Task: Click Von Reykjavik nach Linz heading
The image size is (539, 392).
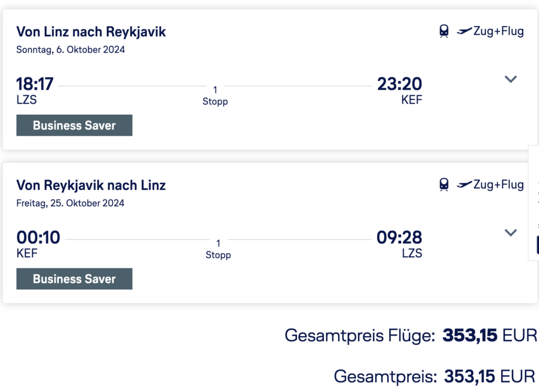Action: [91, 185]
